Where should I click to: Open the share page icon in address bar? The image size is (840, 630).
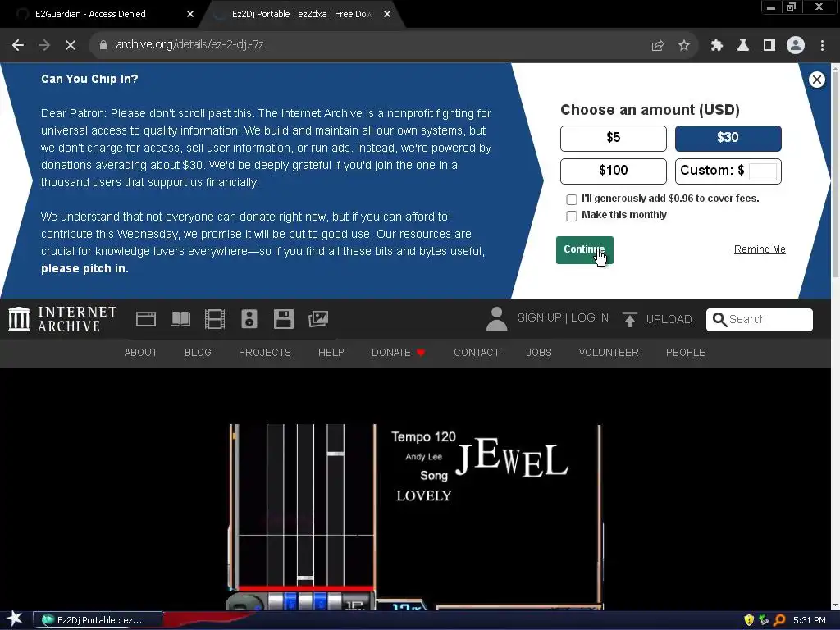tap(658, 46)
